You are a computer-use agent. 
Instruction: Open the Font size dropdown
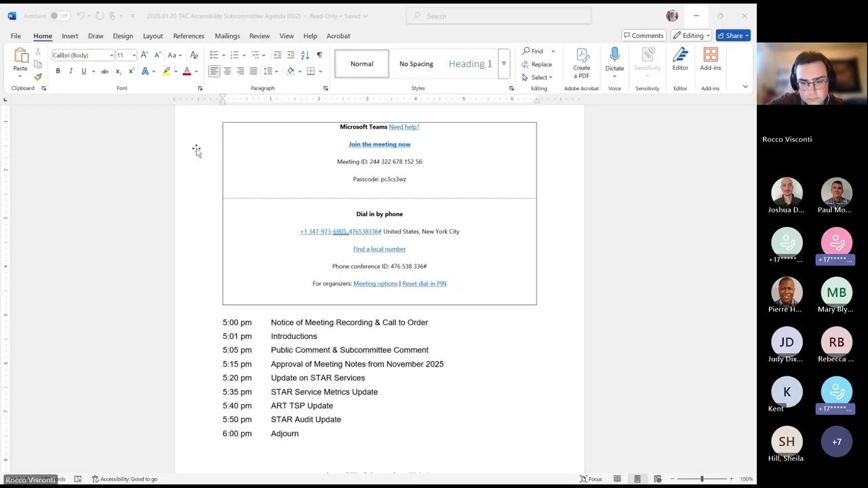[x=134, y=56]
